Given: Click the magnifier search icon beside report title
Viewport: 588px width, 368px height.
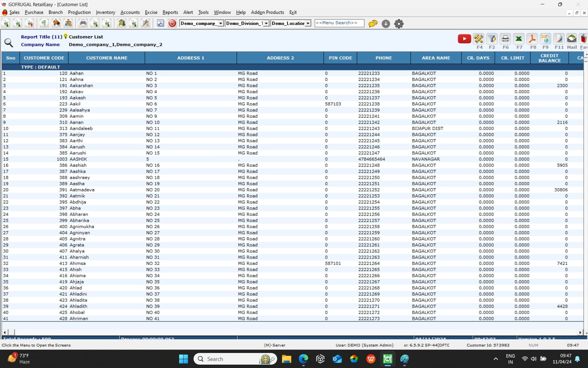Looking at the screenshot, I should pos(9,43).
